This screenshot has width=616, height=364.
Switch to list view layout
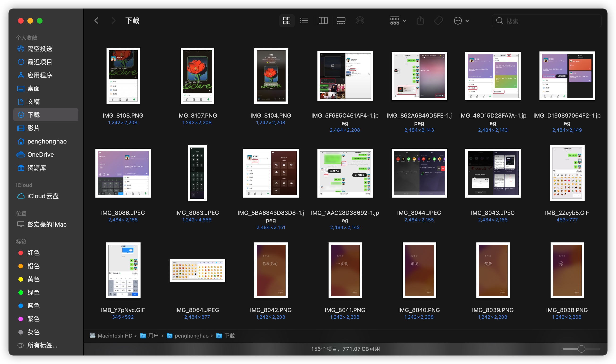(x=304, y=20)
